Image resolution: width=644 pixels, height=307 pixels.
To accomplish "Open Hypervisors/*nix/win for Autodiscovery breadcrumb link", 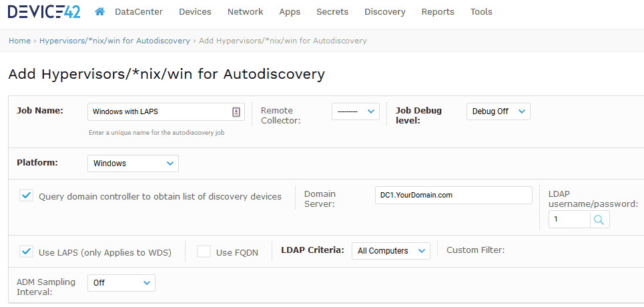I will coord(115,41).
